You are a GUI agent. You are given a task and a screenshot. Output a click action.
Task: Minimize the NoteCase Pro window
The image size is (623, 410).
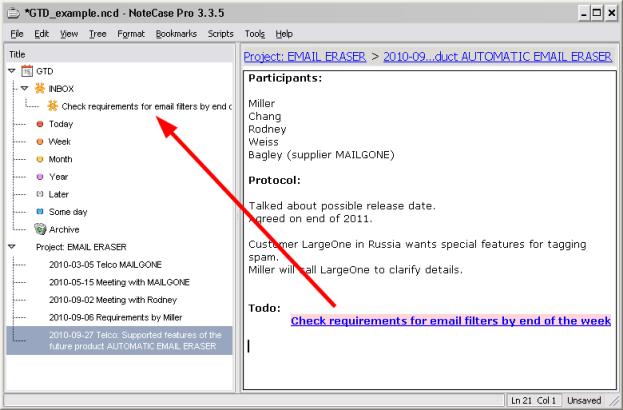pyautogui.click(x=584, y=13)
